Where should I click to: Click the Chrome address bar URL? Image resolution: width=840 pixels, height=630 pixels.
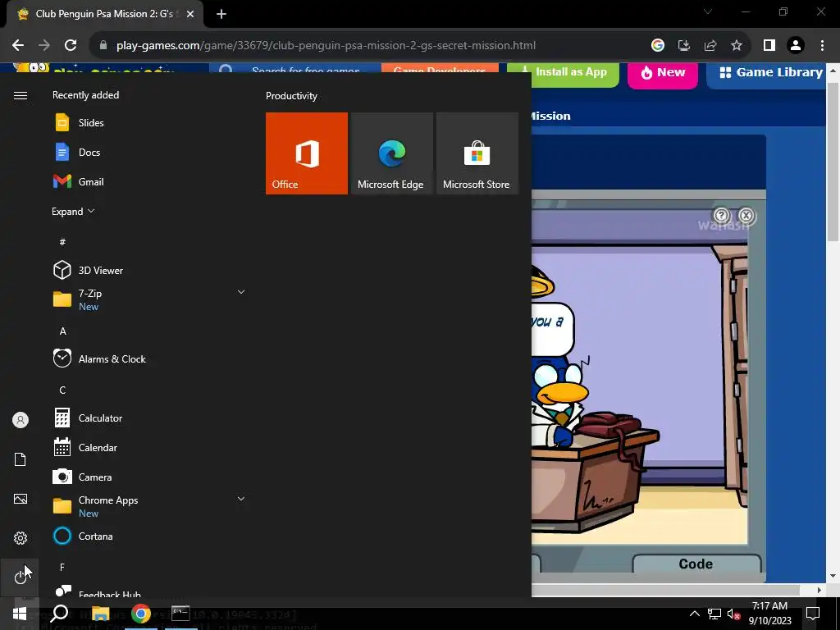point(326,46)
